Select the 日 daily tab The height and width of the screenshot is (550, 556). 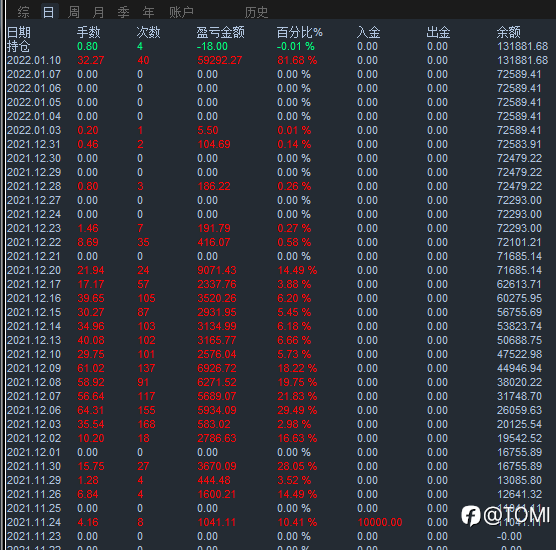49,12
